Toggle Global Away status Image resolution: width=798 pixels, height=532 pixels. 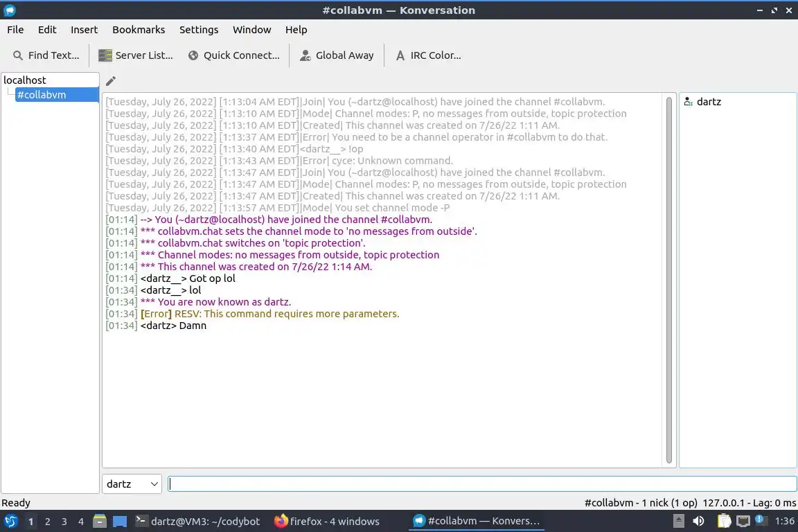(337, 55)
